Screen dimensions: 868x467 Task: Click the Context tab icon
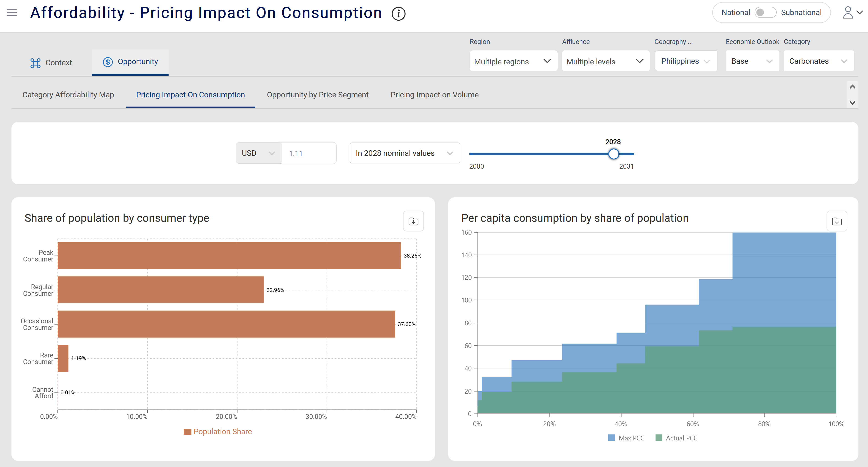tap(35, 63)
